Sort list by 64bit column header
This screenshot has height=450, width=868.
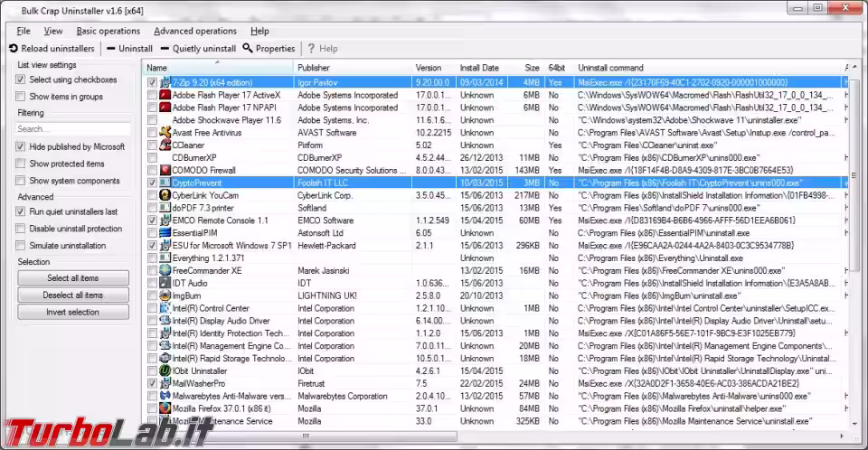(x=559, y=68)
